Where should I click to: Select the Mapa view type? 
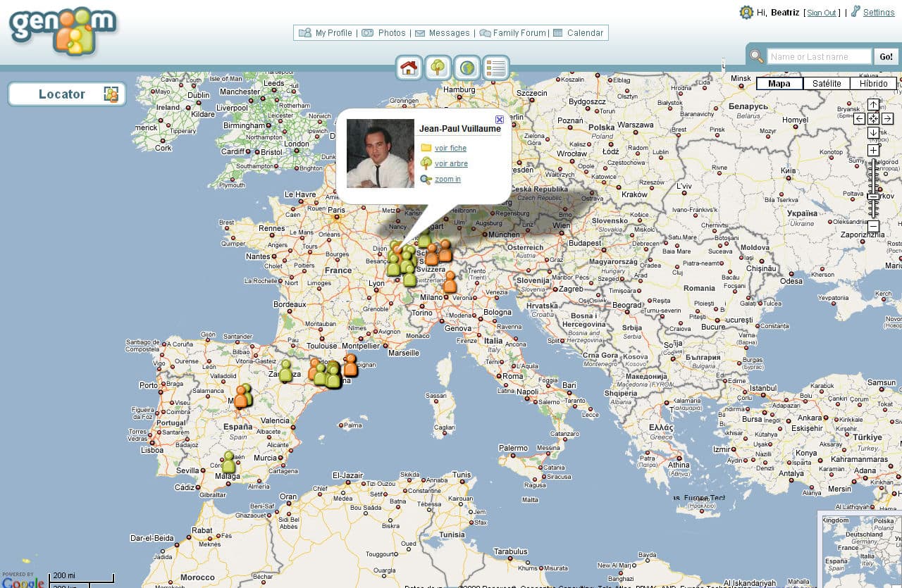click(779, 83)
